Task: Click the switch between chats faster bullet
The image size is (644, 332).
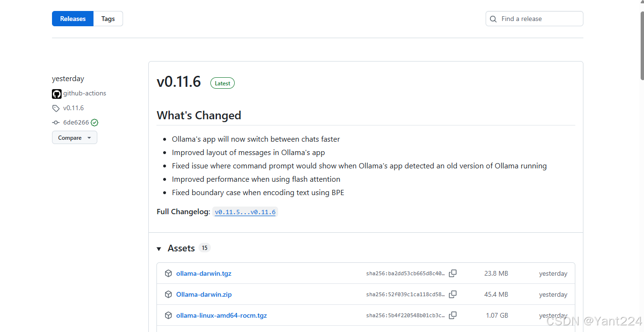Action: pyautogui.click(x=256, y=139)
